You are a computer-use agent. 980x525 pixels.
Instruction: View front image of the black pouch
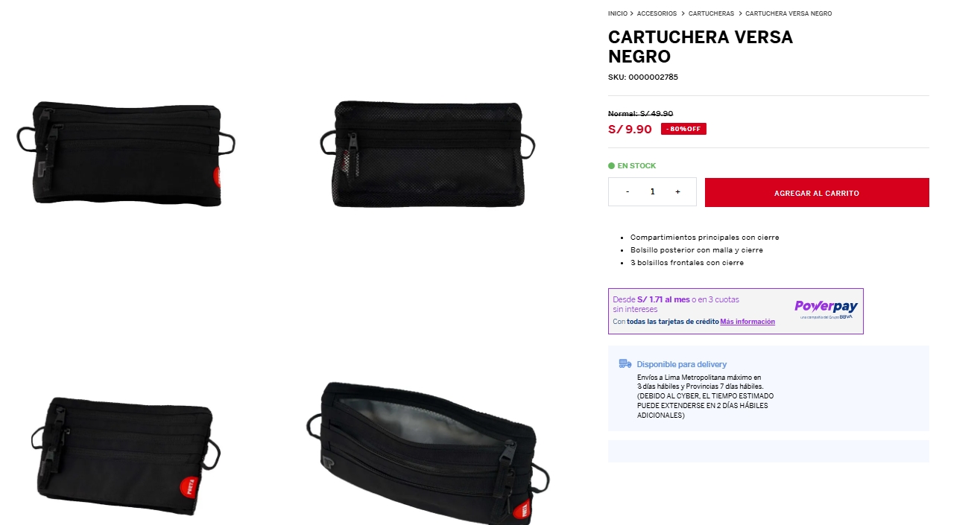(x=126, y=153)
